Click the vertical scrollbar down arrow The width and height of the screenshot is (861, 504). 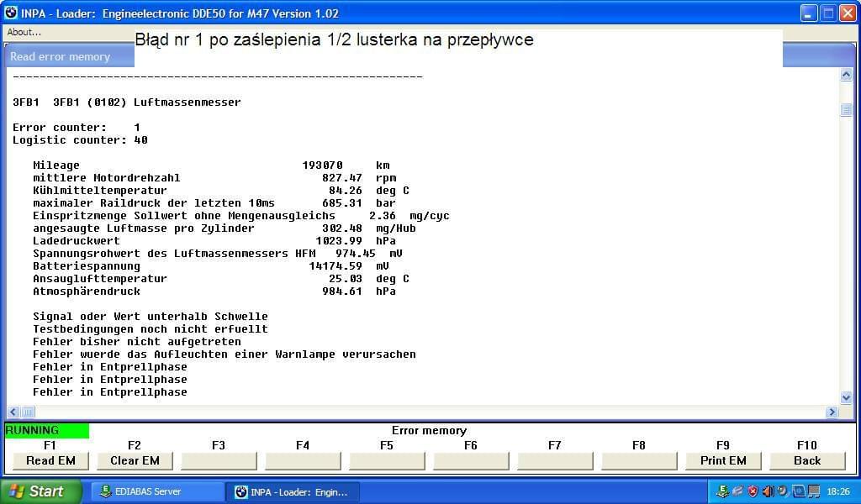coord(846,397)
